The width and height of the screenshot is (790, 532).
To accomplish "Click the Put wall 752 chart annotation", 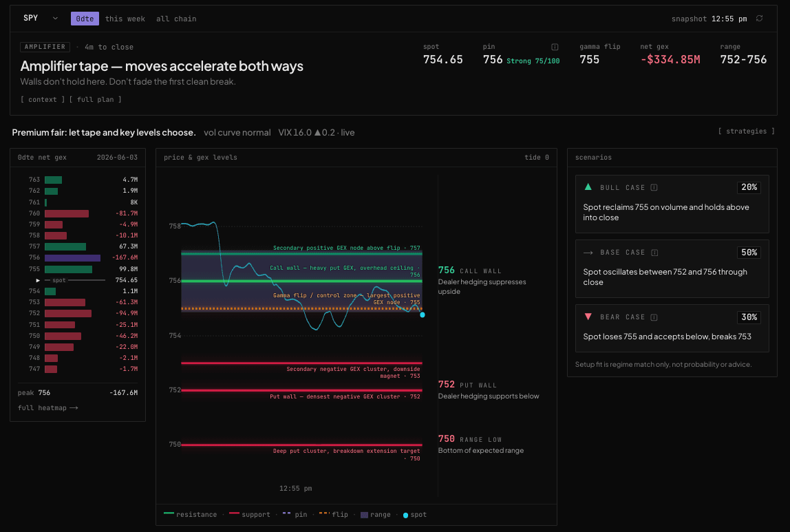I will pos(345,396).
